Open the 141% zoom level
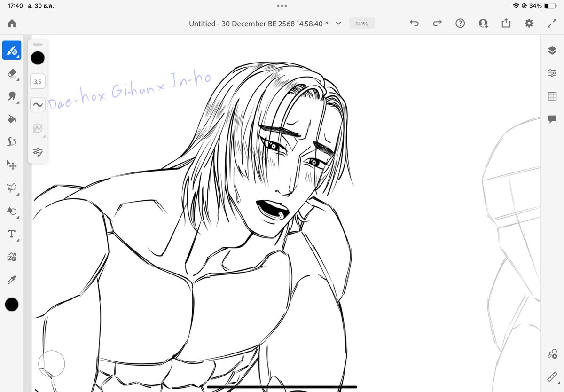Viewport: 564px width, 392px height. tap(362, 24)
